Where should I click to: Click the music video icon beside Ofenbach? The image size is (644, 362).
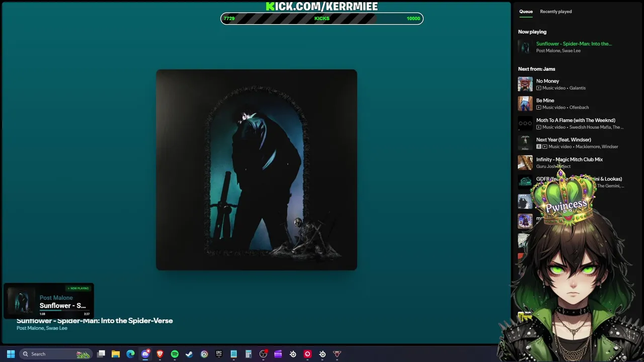[x=539, y=108]
